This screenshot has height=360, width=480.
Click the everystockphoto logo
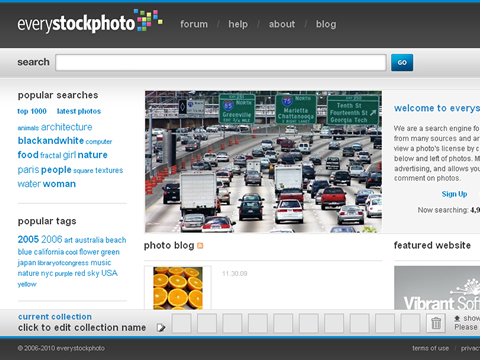90,22
